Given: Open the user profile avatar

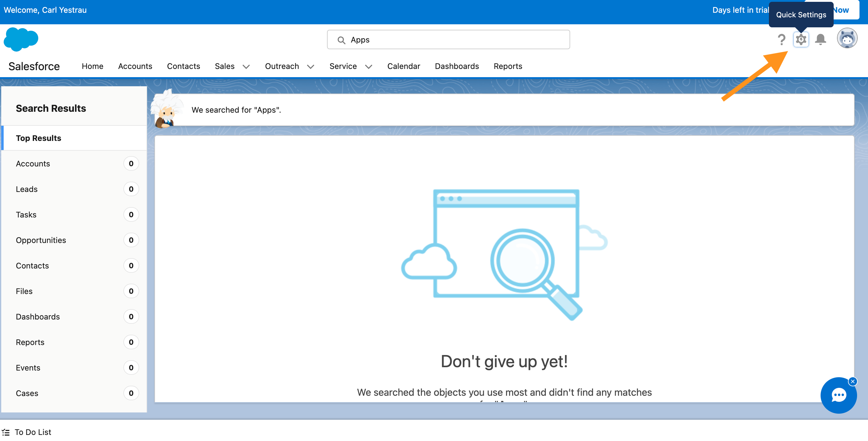Looking at the screenshot, I should (x=847, y=39).
